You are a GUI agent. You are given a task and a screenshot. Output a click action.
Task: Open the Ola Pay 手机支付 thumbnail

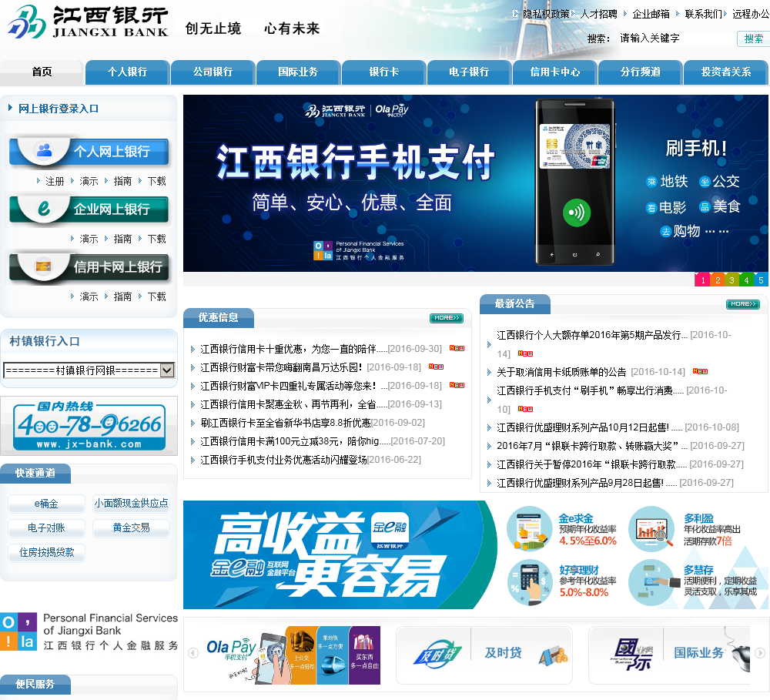tap(293, 655)
